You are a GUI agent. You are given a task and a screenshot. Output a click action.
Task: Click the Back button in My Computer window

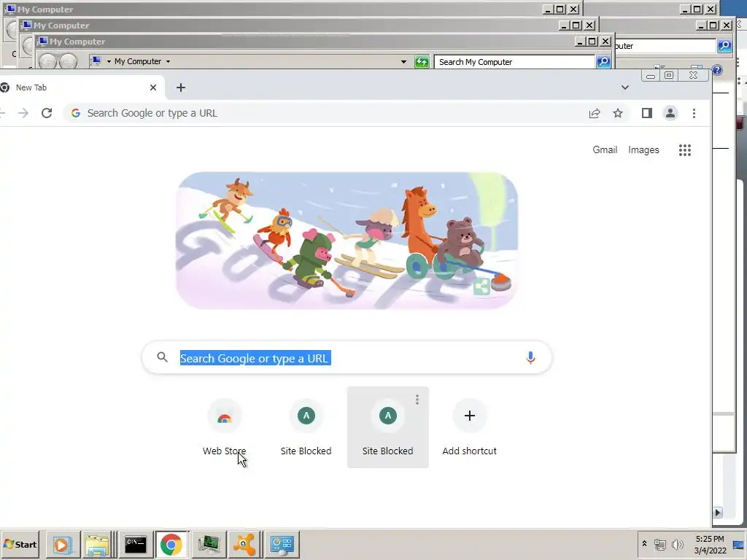47,62
